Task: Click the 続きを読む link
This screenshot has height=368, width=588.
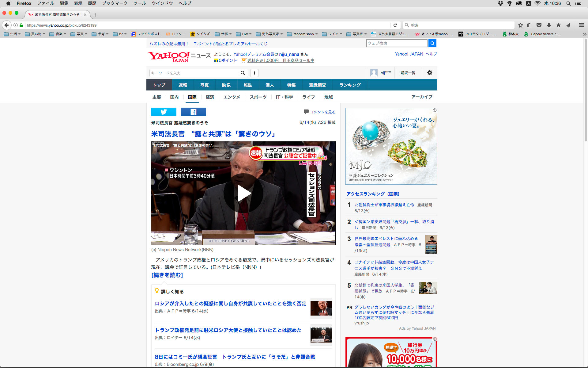Action: (x=167, y=275)
